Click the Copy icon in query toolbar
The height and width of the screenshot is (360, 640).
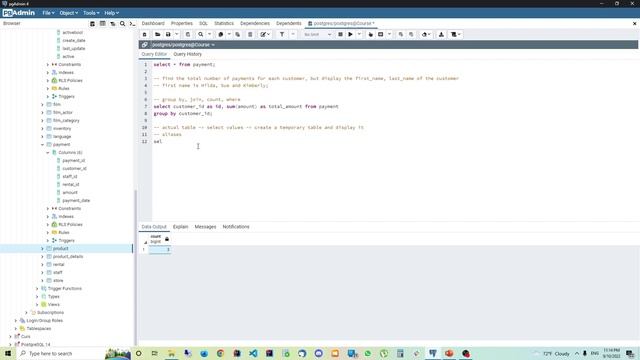(x=221, y=35)
